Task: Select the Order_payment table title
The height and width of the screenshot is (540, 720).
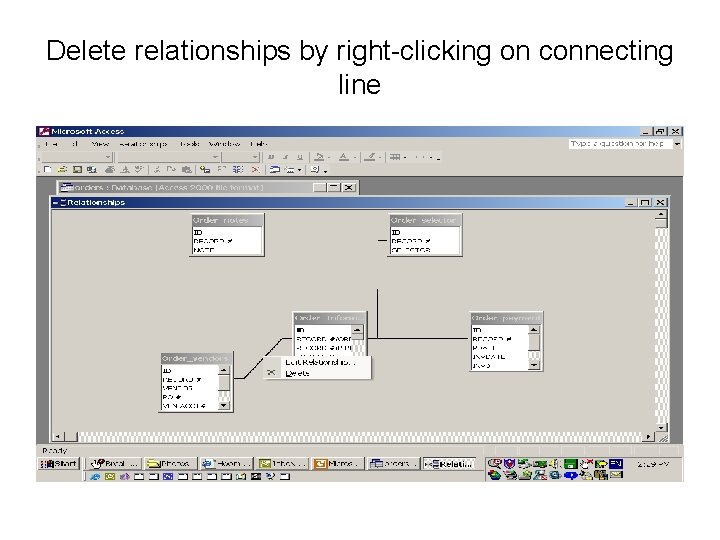Action: click(x=506, y=318)
